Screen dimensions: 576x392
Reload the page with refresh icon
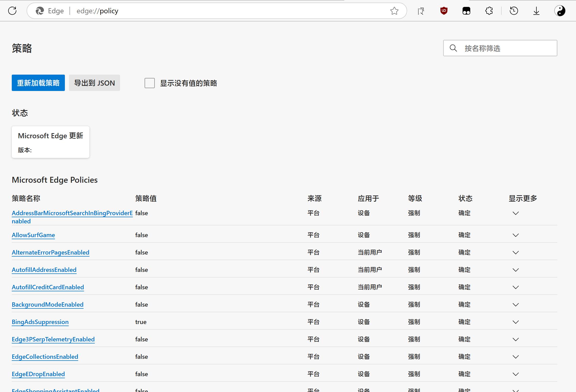click(x=12, y=11)
